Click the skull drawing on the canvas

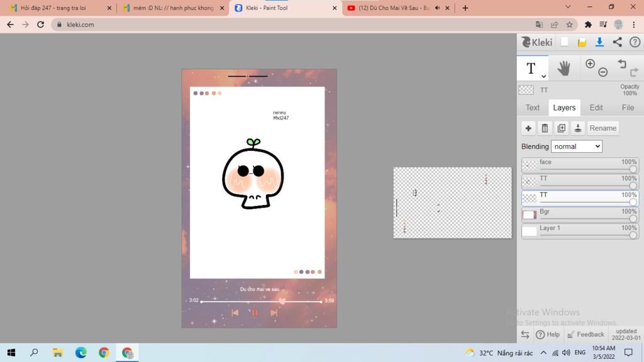click(253, 174)
